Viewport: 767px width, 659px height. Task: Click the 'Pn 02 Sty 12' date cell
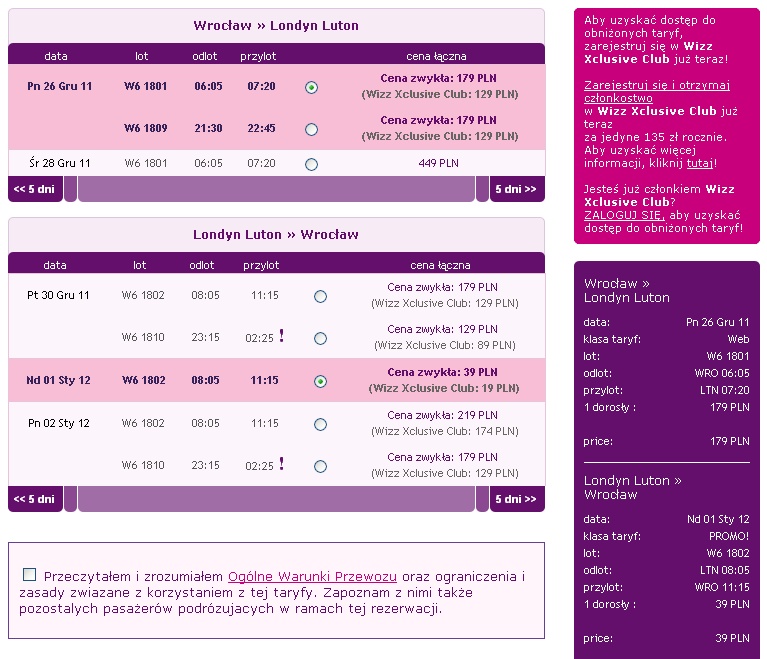click(59, 423)
